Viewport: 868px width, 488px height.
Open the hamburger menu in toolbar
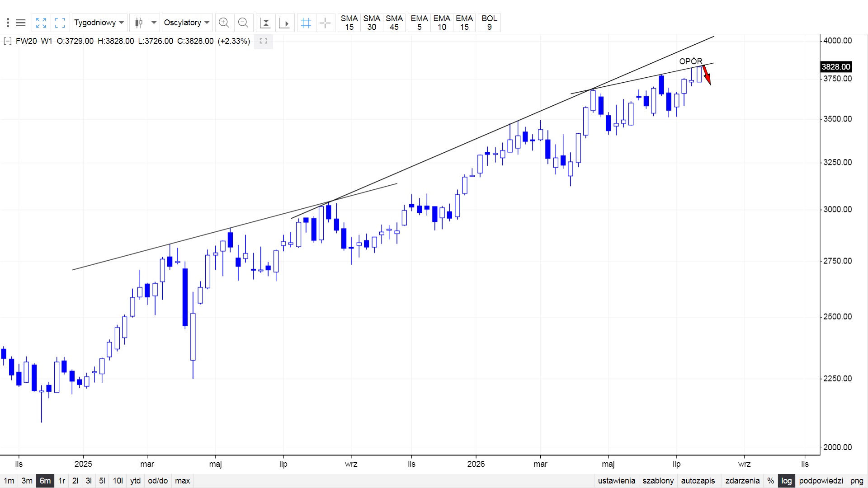click(20, 23)
